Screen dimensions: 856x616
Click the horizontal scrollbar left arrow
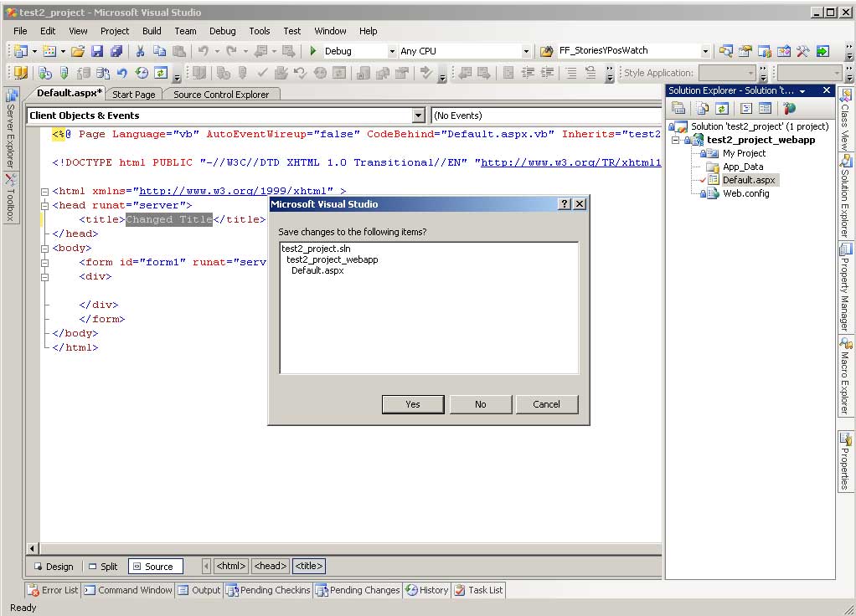click(33, 548)
